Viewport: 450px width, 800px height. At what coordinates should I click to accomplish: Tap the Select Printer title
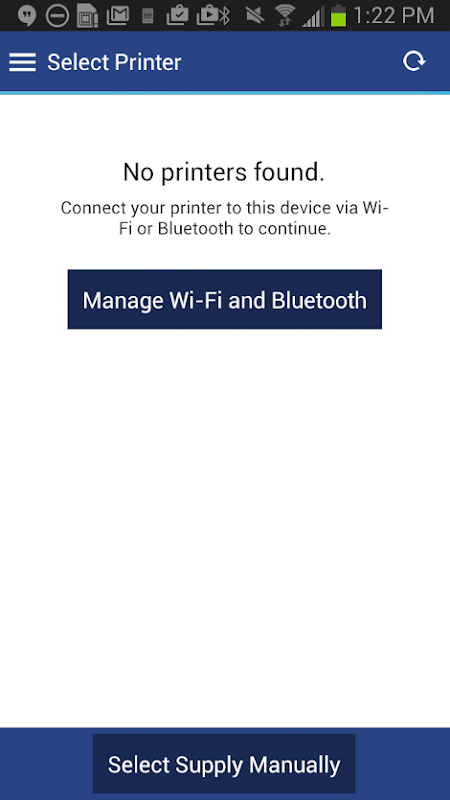(x=114, y=62)
